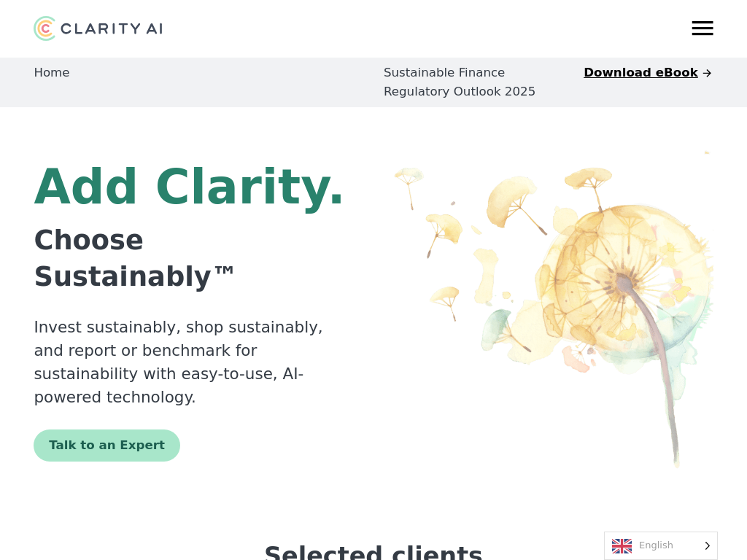This screenshot has height=560, width=747.
Task: Click the Add Clarity headline
Action: coord(188,187)
